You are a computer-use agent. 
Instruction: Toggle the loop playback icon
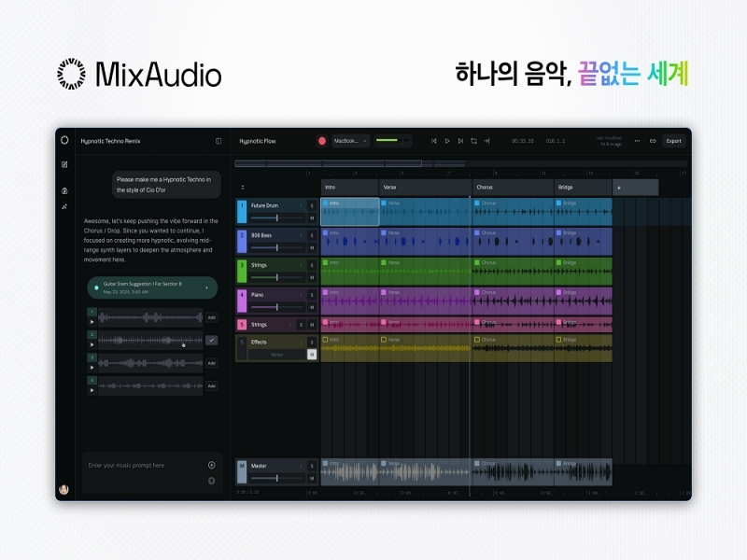click(473, 141)
